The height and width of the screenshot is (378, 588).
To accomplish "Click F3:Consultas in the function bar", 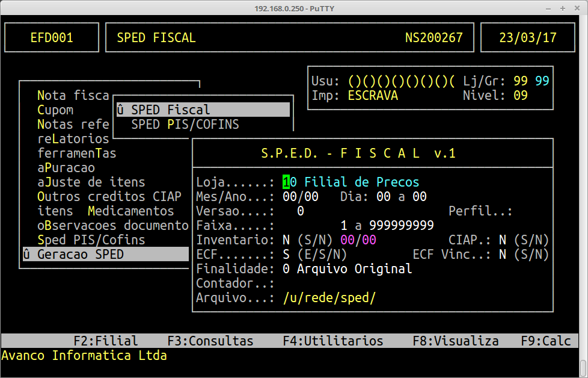I will [210, 341].
